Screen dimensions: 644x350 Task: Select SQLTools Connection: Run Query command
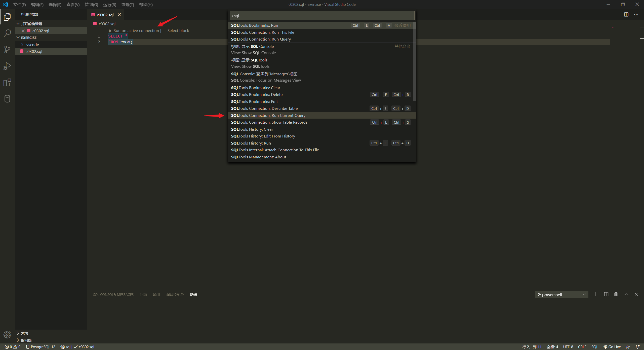coord(321,39)
